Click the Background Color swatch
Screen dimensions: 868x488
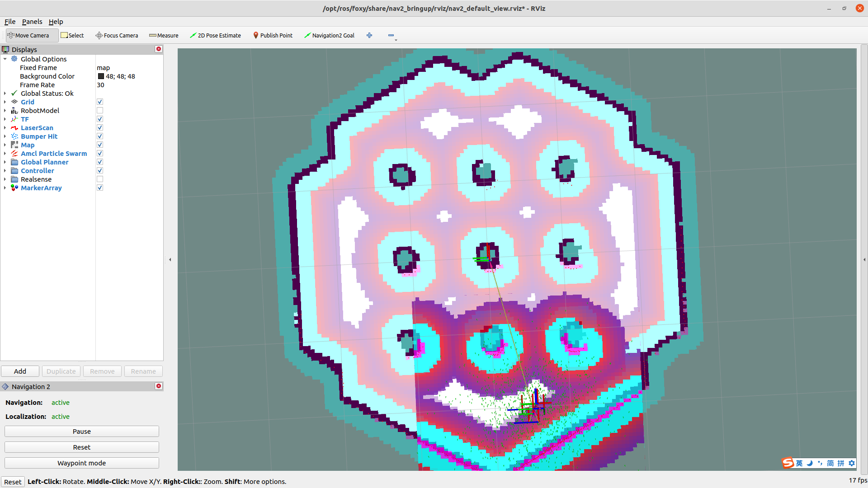pos(101,76)
